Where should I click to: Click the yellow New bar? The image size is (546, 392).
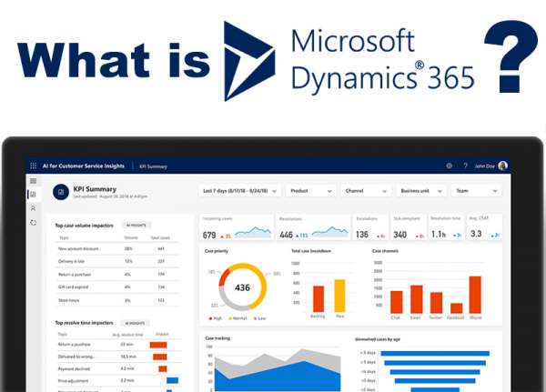click(339, 296)
